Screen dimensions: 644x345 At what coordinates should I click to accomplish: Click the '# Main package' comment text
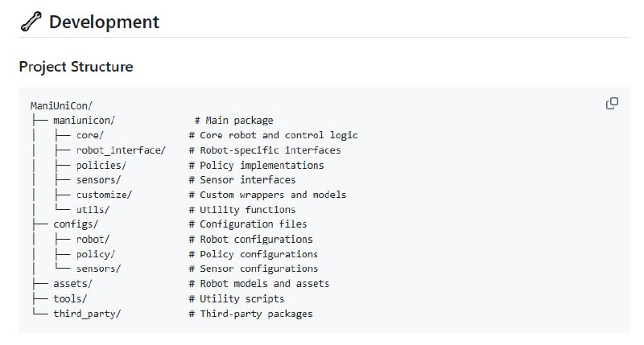pos(233,121)
